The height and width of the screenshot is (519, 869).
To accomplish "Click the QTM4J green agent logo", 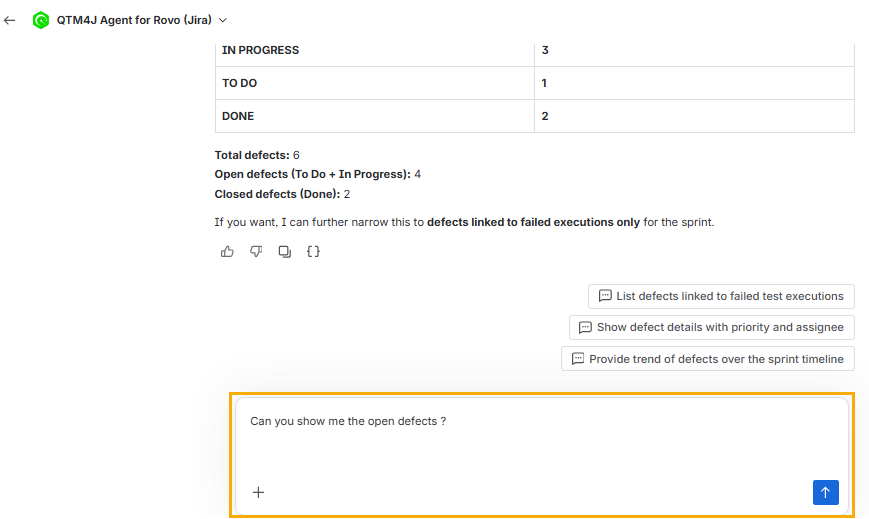I will click(x=40, y=21).
